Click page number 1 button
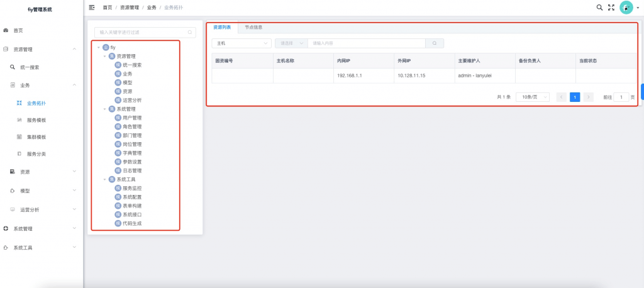 click(x=575, y=97)
